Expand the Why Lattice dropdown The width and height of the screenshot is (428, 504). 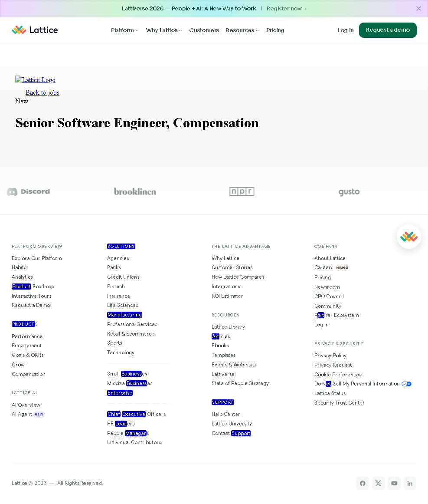[x=164, y=30]
